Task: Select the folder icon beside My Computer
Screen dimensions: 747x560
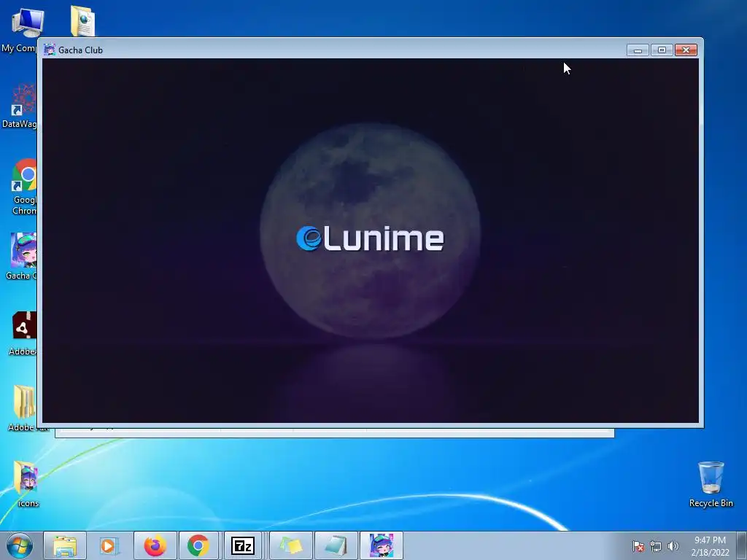Action: (83, 21)
